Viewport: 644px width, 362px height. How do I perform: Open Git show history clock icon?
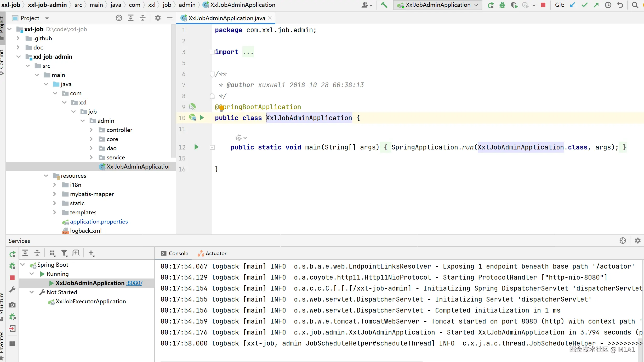(608, 5)
